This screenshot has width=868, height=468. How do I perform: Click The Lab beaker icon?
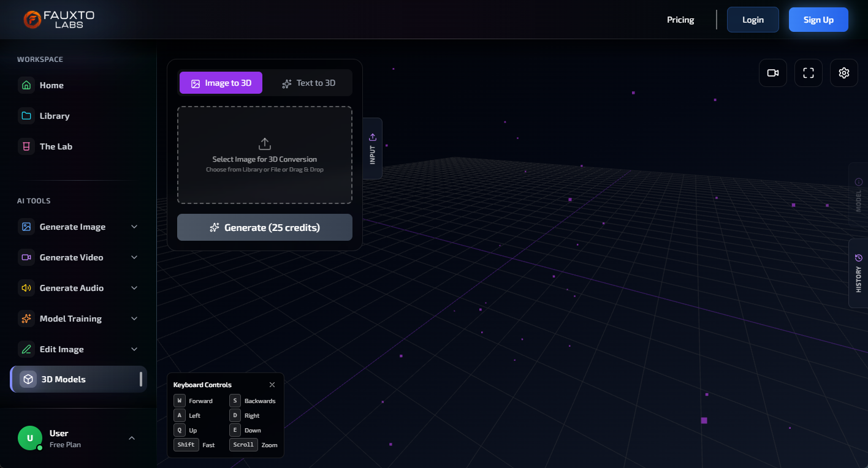tap(26, 146)
